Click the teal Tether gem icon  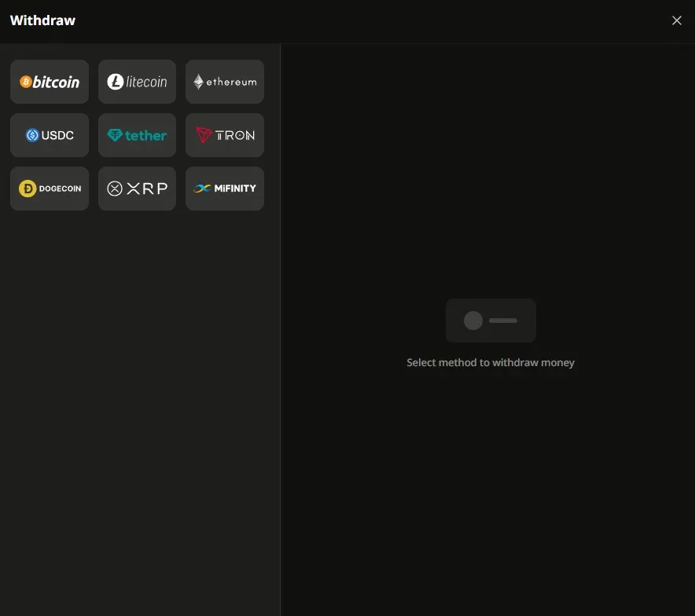coord(115,135)
